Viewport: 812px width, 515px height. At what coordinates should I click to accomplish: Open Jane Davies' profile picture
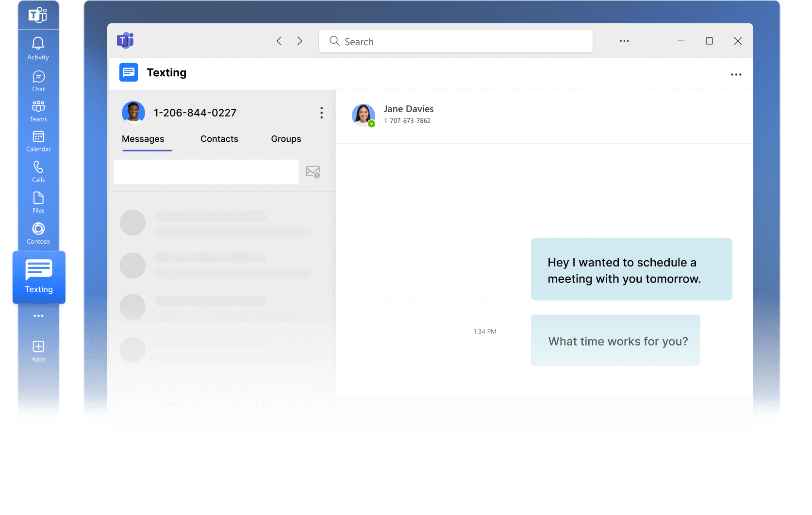[x=364, y=116]
